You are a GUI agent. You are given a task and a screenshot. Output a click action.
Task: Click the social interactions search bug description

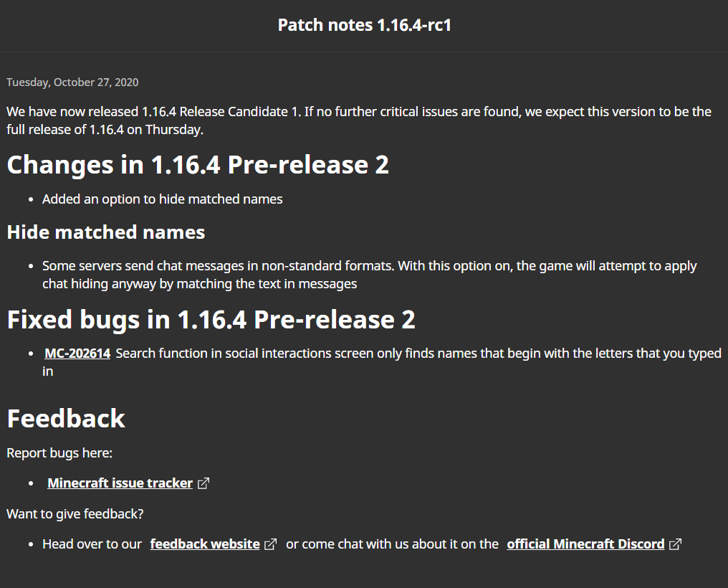tap(418, 354)
